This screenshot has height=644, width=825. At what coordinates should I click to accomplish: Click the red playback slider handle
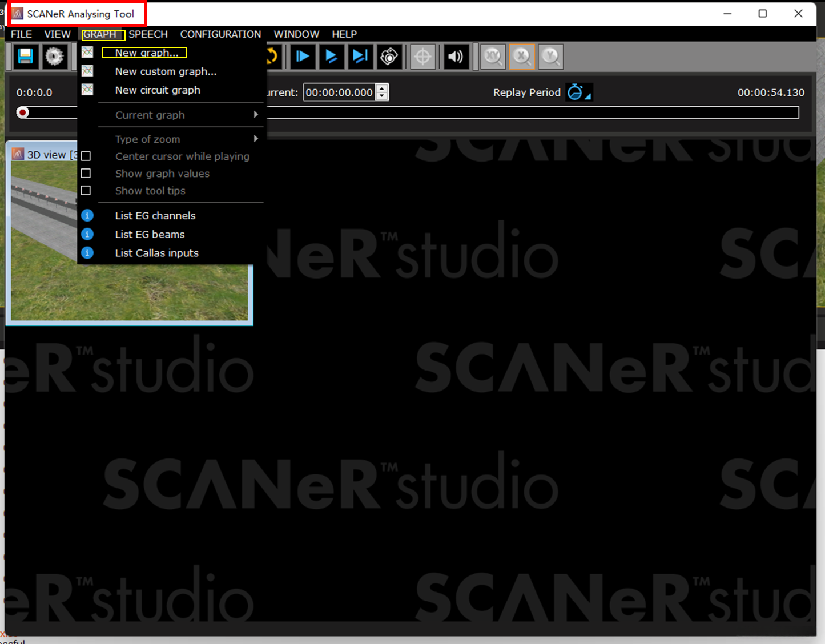(22, 112)
